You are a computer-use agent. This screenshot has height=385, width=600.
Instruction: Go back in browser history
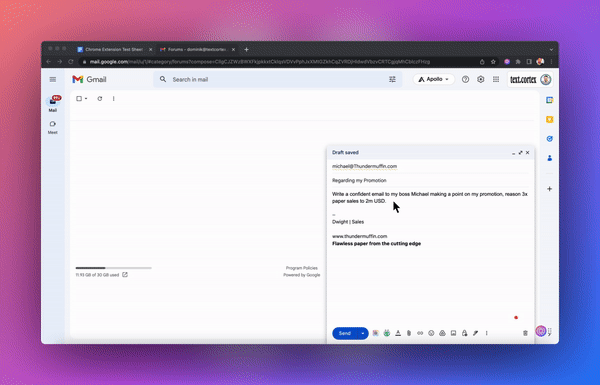(x=49, y=62)
